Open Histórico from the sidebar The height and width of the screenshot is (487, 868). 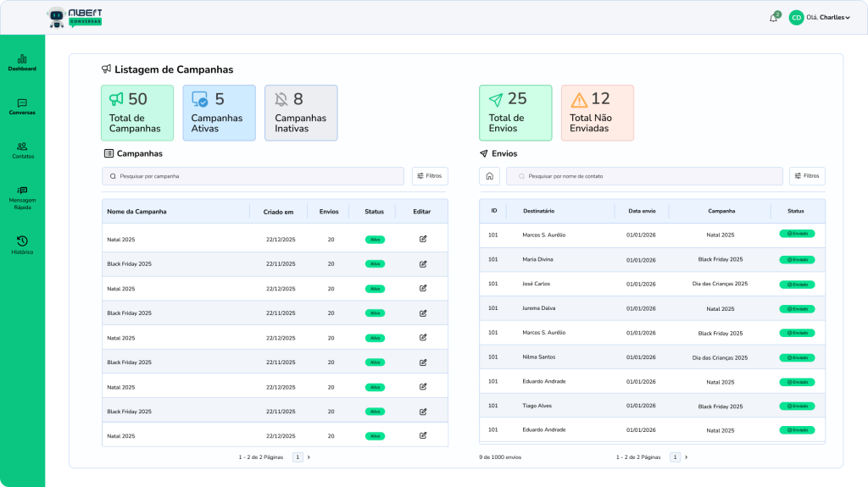point(22,246)
